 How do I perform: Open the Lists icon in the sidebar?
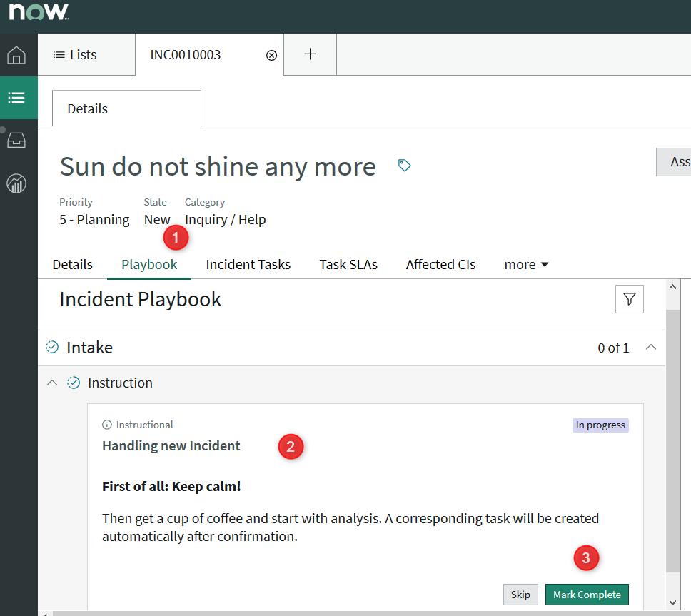click(x=17, y=98)
